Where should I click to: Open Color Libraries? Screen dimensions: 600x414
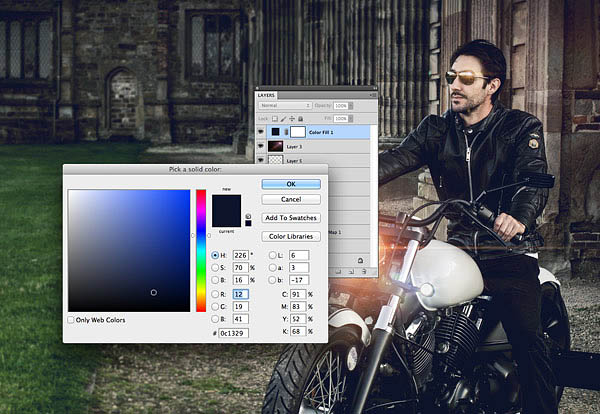click(291, 236)
